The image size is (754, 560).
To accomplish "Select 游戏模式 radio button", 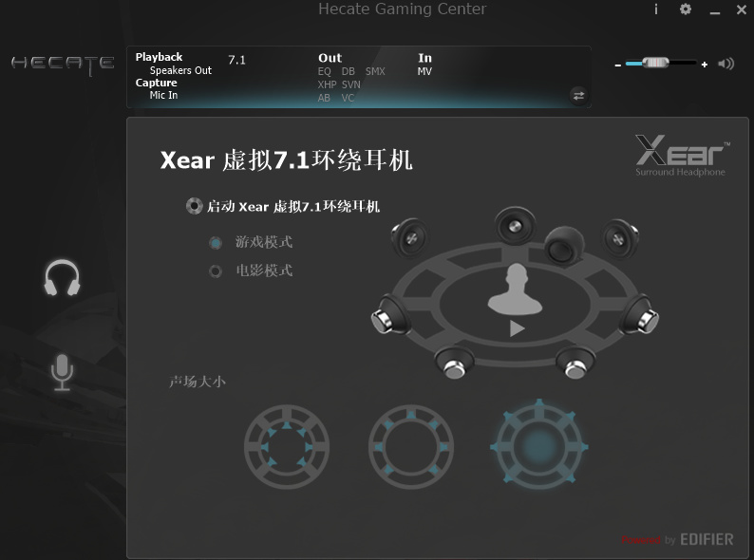I will coord(216,243).
